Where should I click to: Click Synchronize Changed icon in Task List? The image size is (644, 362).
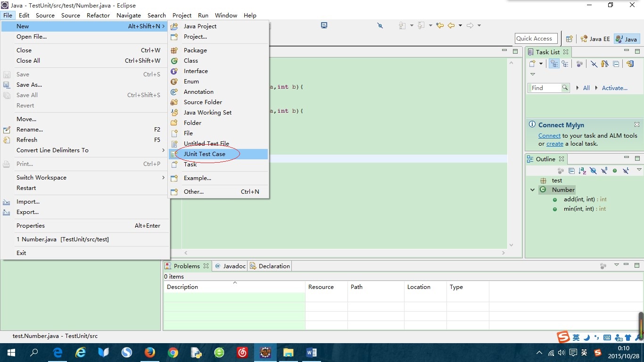(630, 64)
